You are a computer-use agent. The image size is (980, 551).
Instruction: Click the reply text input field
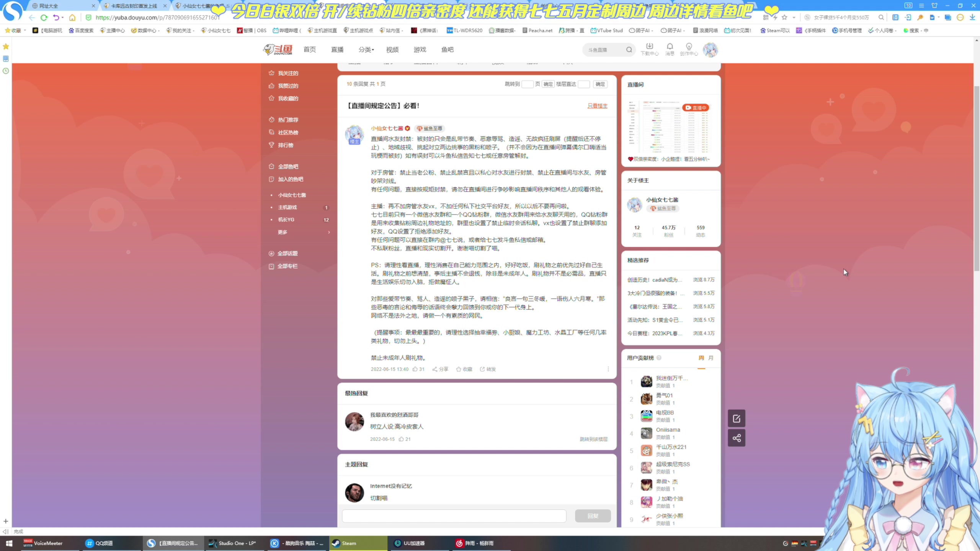point(454,516)
